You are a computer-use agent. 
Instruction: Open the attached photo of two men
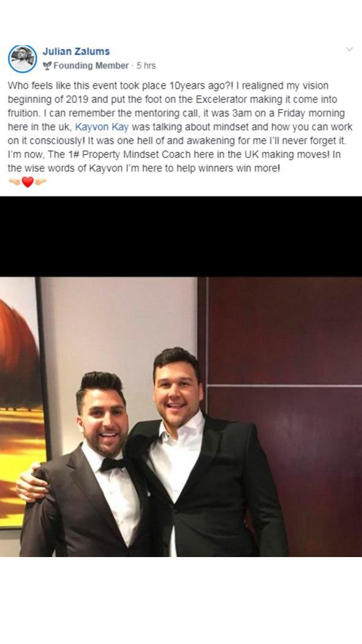tap(181, 417)
